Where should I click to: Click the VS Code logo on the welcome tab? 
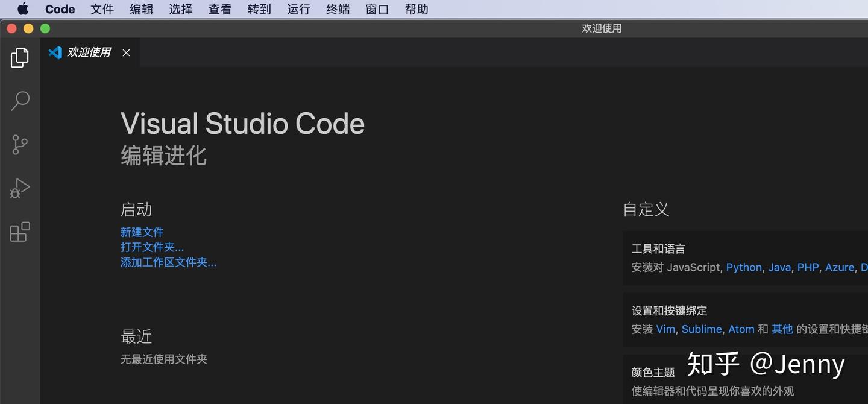coord(55,52)
